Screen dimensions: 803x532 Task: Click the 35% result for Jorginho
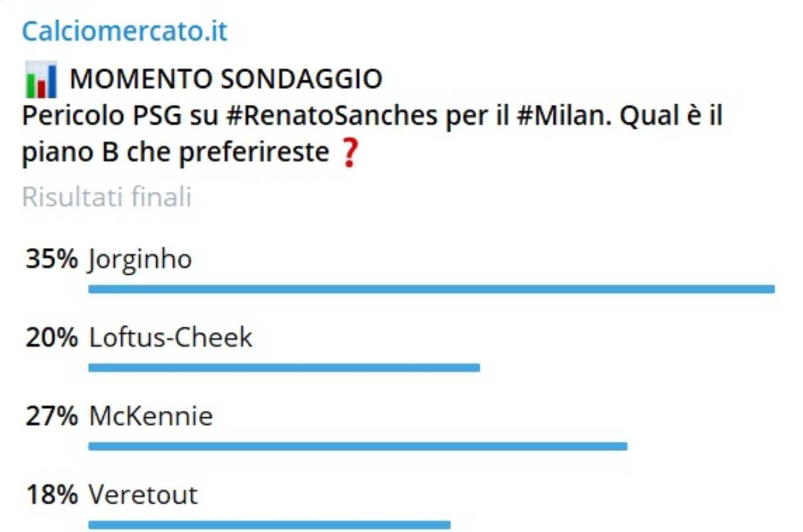coord(51,259)
